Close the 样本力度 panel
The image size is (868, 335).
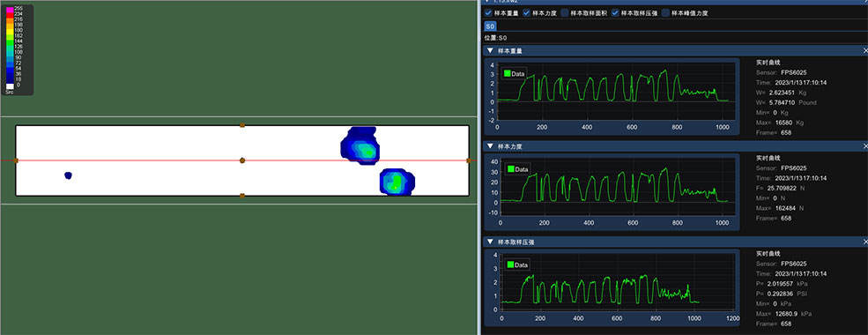point(865,146)
